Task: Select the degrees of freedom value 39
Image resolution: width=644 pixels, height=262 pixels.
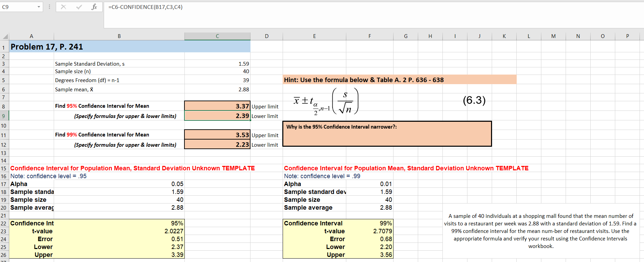Action: (x=217, y=80)
